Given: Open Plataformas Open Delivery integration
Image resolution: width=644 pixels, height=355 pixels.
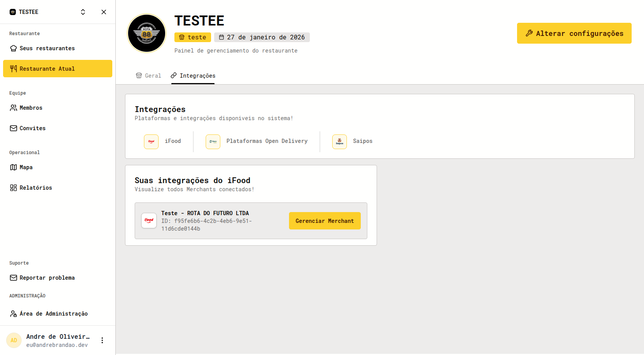Looking at the screenshot, I should pyautogui.click(x=267, y=141).
